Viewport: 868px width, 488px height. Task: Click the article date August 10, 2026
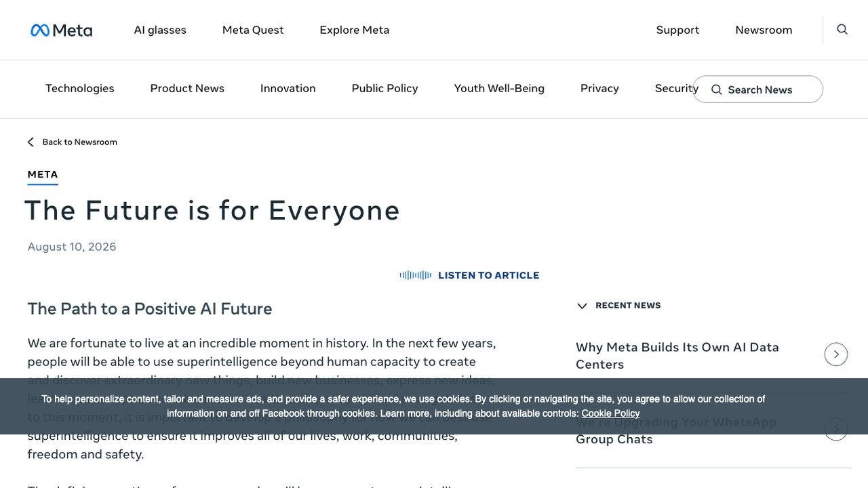[x=72, y=247]
